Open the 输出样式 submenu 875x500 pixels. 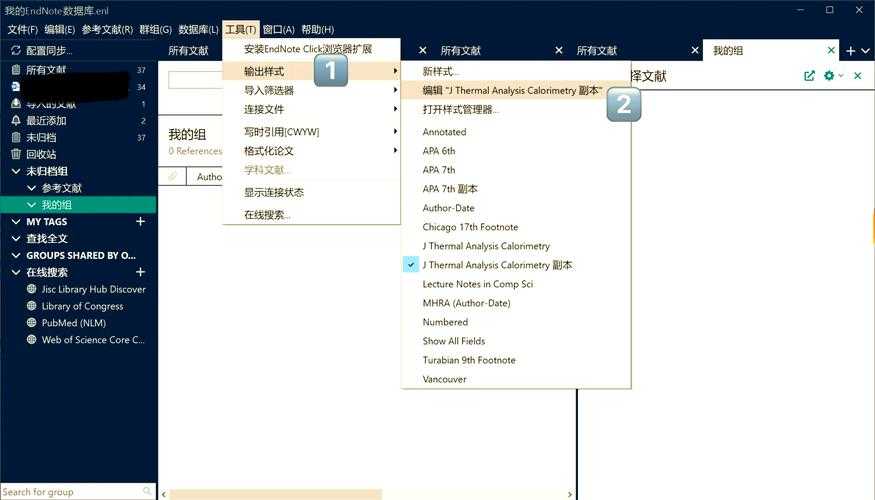click(x=311, y=71)
